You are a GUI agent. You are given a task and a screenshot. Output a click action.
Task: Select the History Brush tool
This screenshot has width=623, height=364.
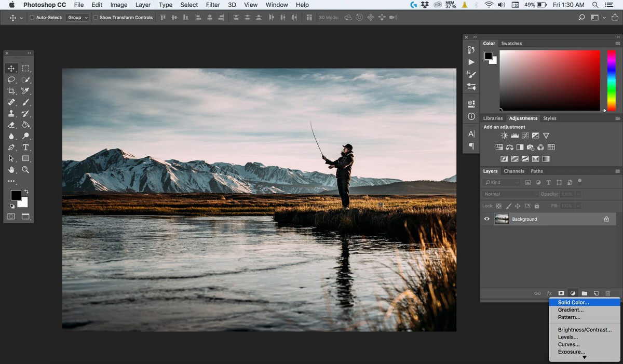(25, 114)
